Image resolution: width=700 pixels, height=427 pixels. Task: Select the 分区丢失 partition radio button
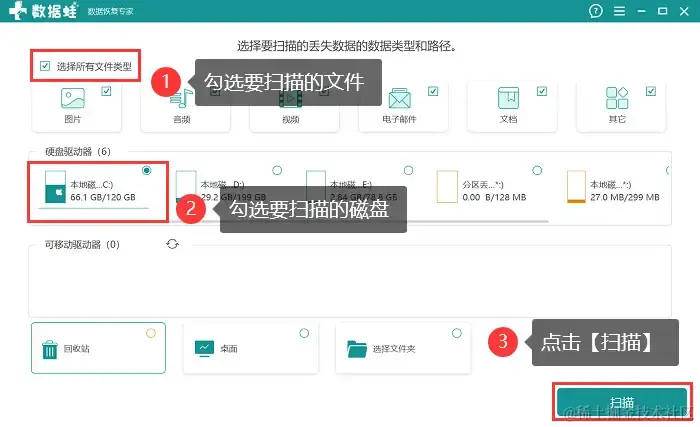pos(538,170)
